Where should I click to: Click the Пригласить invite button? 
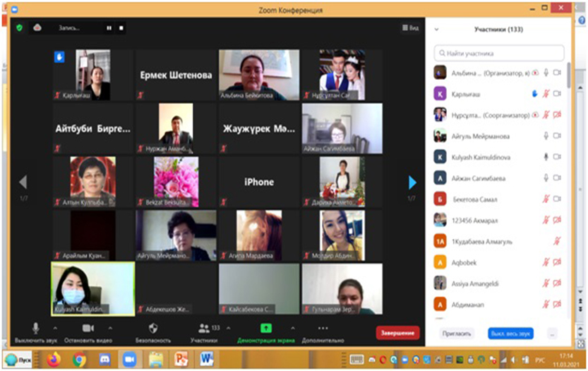pos(457,333)
